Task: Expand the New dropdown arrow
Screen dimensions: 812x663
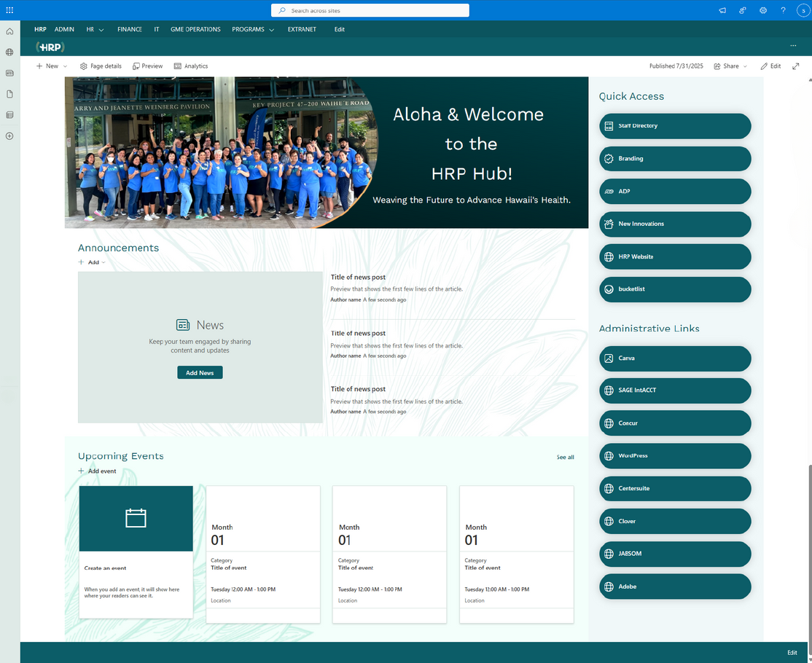Action: [x=65, y=66]
